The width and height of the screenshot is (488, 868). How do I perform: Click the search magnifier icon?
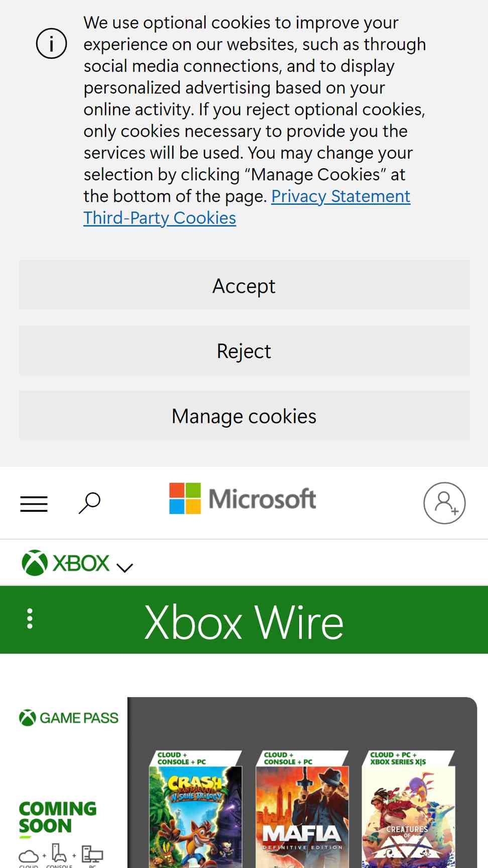tap(89, 503)
